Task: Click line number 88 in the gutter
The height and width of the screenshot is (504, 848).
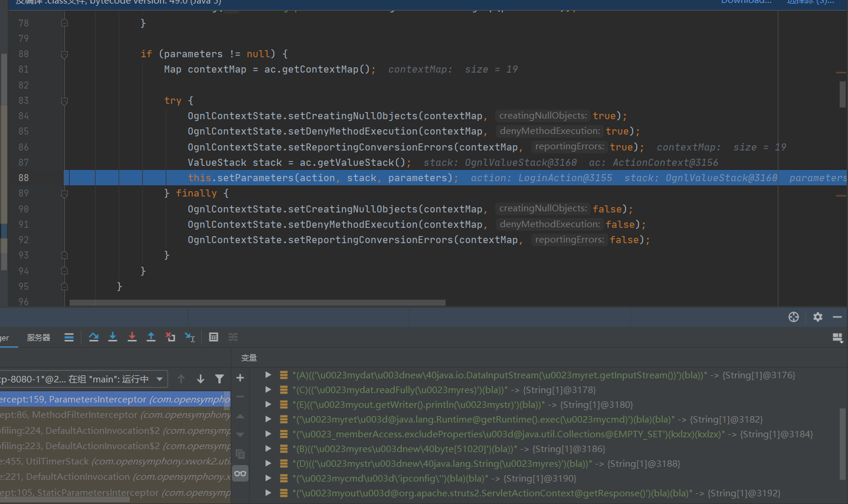Action: tap(24, 178)
